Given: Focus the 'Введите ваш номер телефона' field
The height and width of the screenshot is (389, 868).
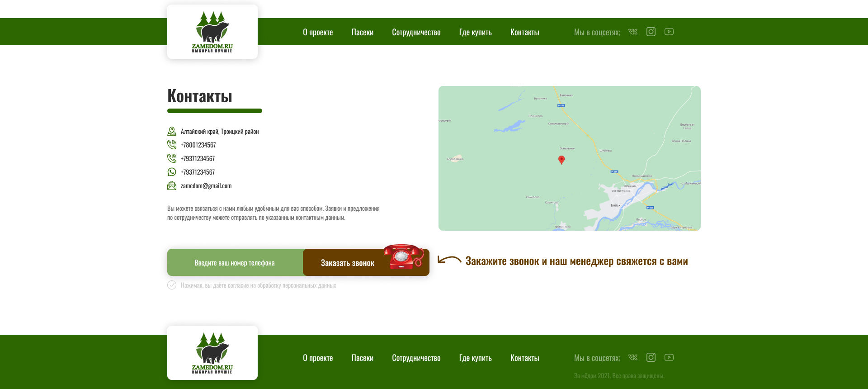Looking at the screenshot, I should [235, 262].
